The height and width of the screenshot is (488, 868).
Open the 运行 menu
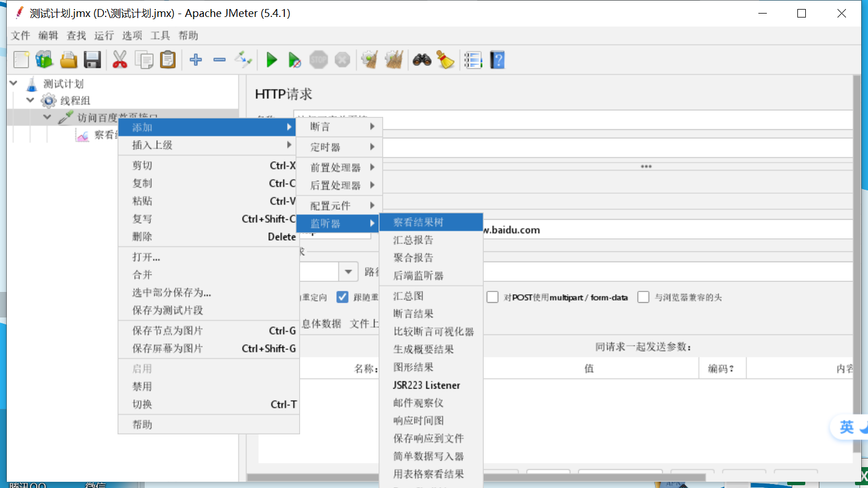click(x=104, y=36)
